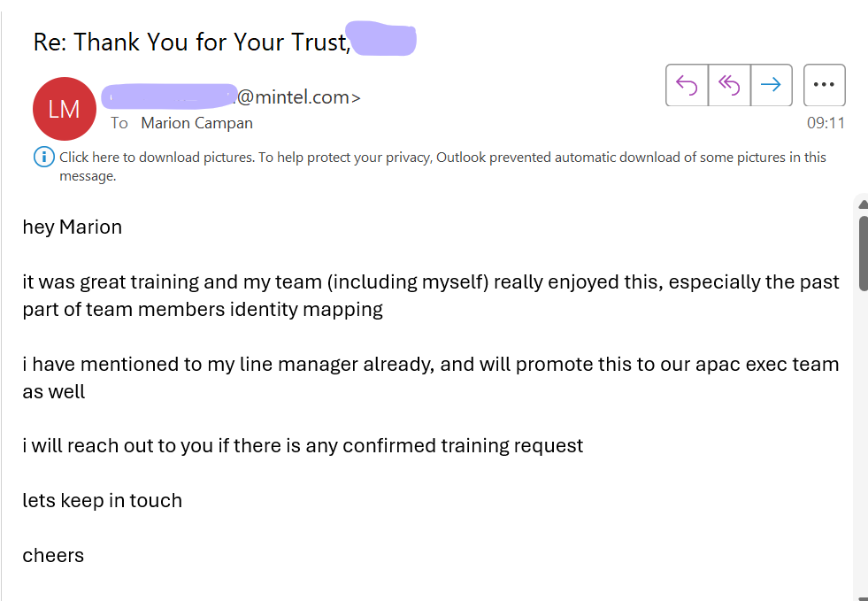Click the paragraph mentioning team members identity mapping
This screenshot has height=601, width=868.
431,296
